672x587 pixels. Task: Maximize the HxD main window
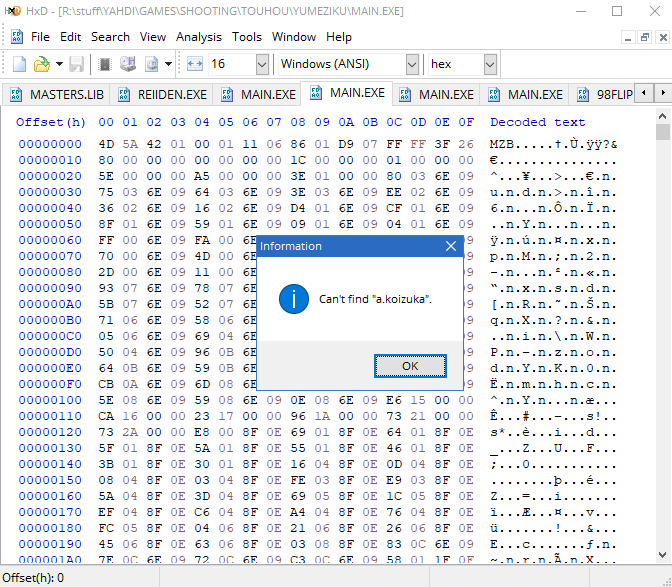pyautogui.click(x=617, y=11)
